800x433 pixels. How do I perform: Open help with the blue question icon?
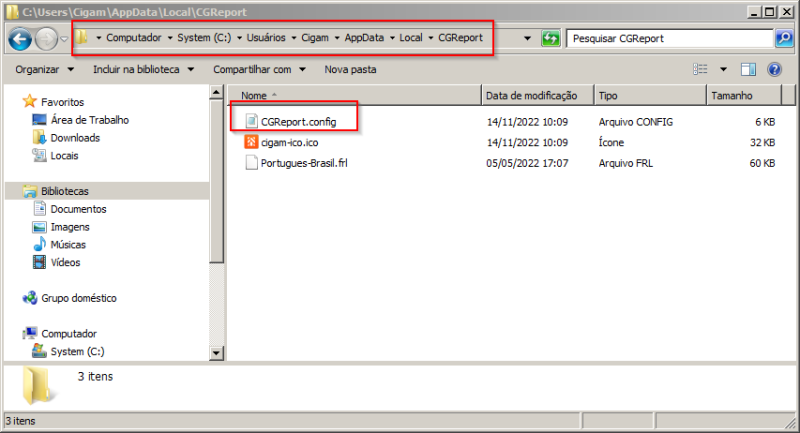[774, 69]
